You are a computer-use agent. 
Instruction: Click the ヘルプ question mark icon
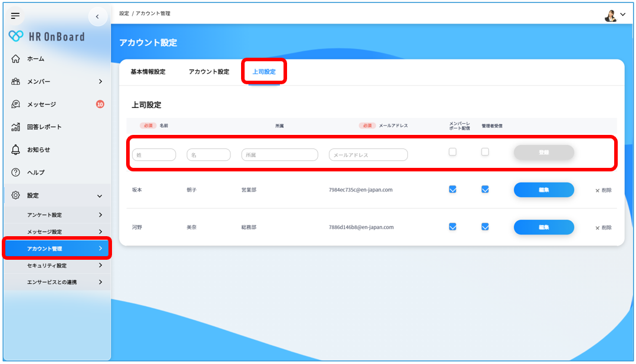click(15, 172)
